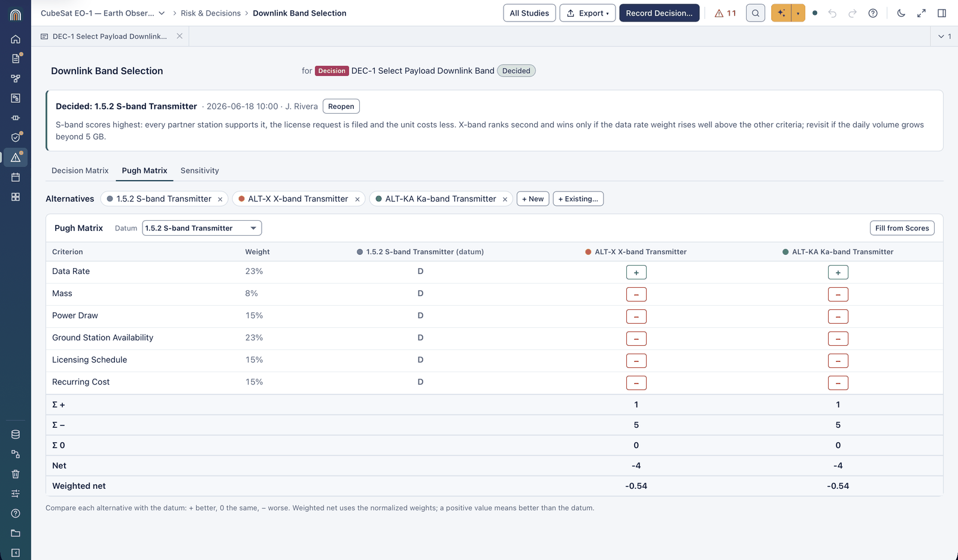Toggle the right side panel icon
Screen dimensions: 958x560
point(942,13)
